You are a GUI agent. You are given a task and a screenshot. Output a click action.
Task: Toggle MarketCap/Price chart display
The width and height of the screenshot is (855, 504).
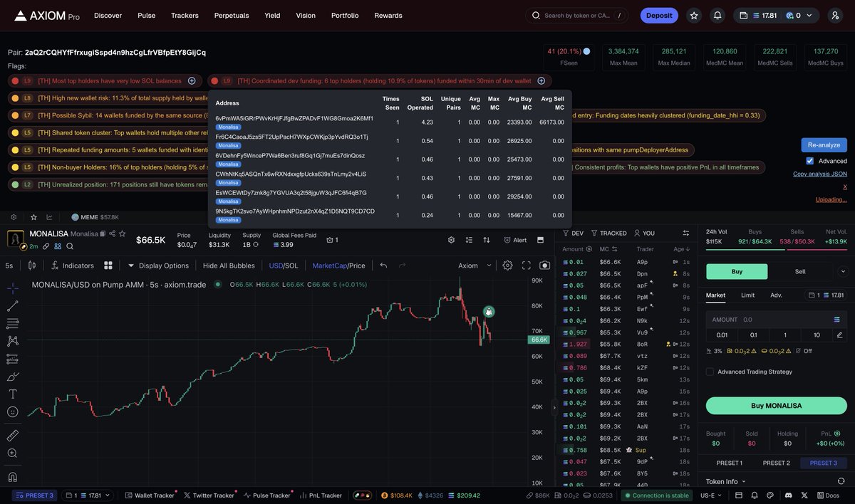tap(338, 266)
